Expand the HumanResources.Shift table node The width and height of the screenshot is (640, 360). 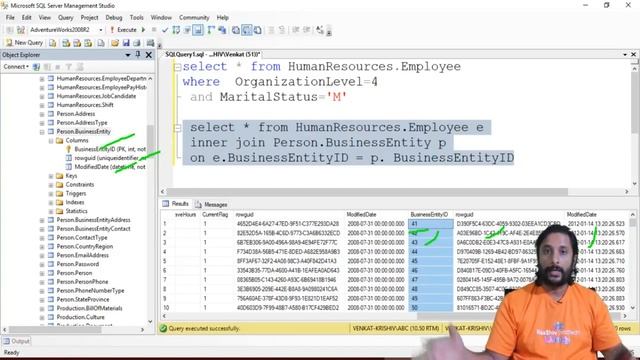coord(42,105)
